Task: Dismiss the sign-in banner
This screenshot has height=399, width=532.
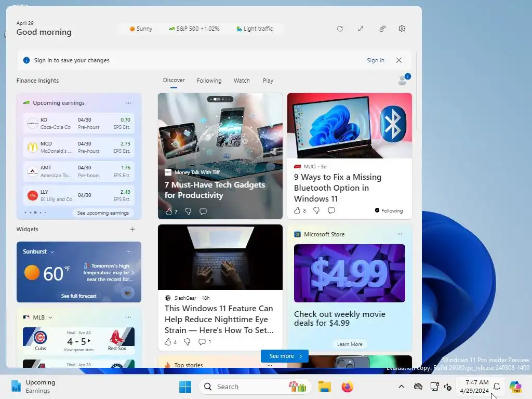Action: coord(399,60)
